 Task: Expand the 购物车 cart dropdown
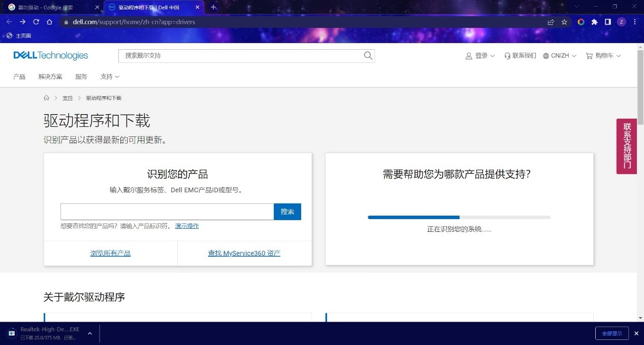click(603, 56)
